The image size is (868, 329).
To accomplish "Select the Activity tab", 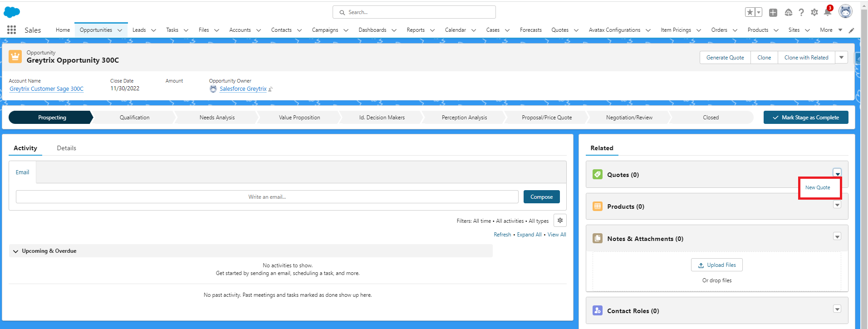I will [x=25, y=148].
